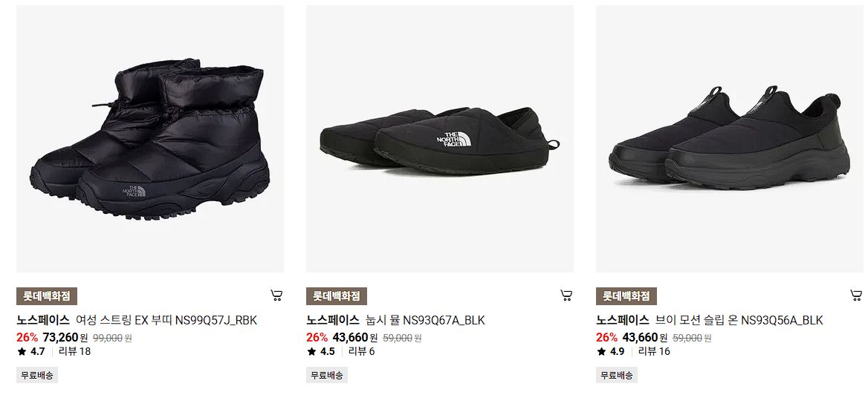Viewport: 868px width, 395px height.
Task: Add 눕시 뮬 NS93Q67A_BLK to cart
Action: (566, 296)
